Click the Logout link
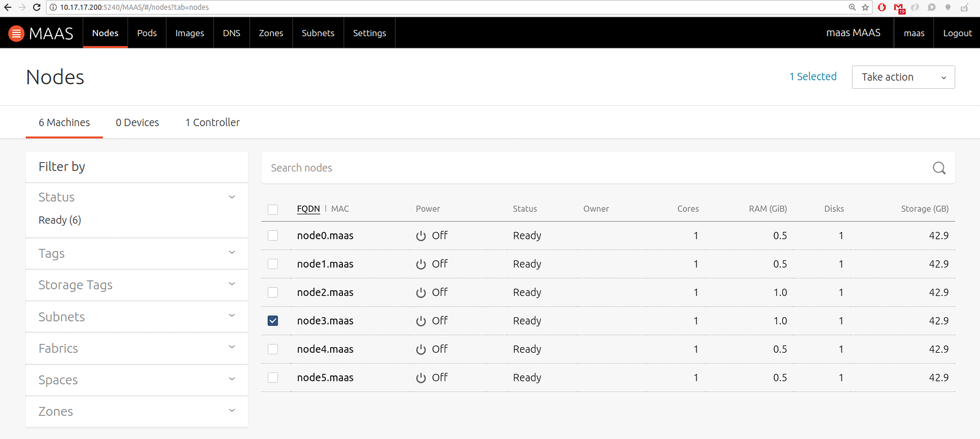The width and height of the screenshot is (980, 439). pos(957,33)
